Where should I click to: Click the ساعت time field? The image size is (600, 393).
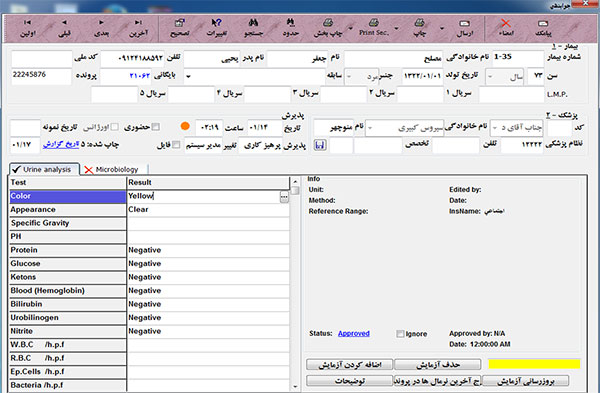209,127
